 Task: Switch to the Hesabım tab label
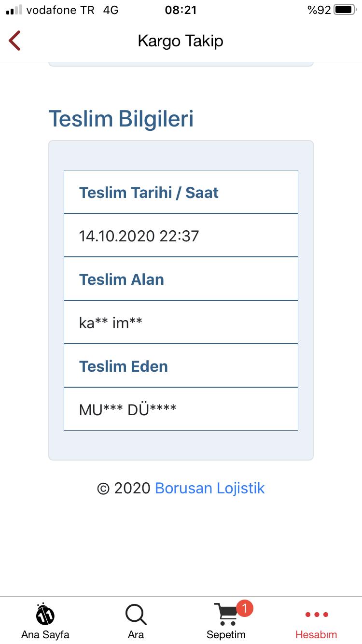point(316,634)
